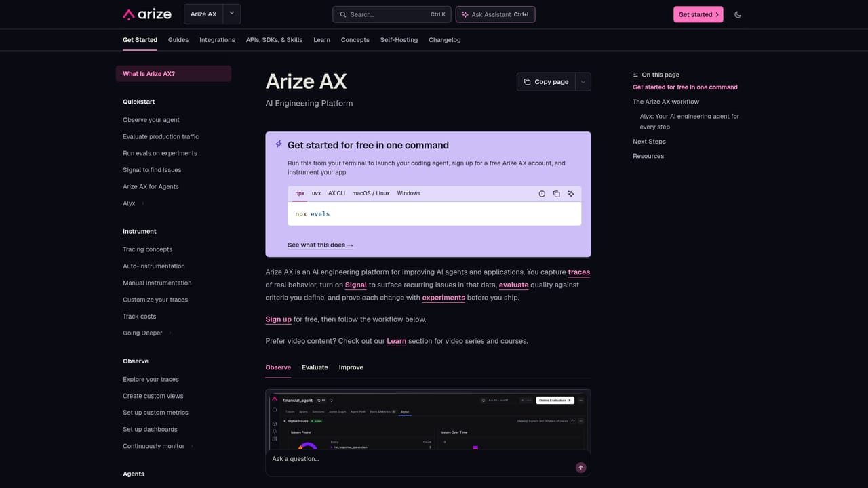868x488 pixels.
Task: Click the Copy page button
Action: pyautogui.click(x=546, y=82)
